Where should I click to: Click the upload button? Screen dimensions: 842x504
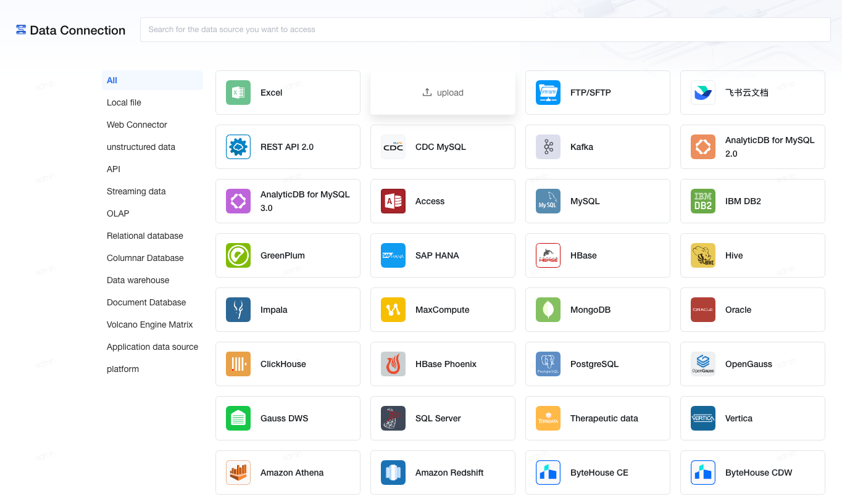point(443,93)
